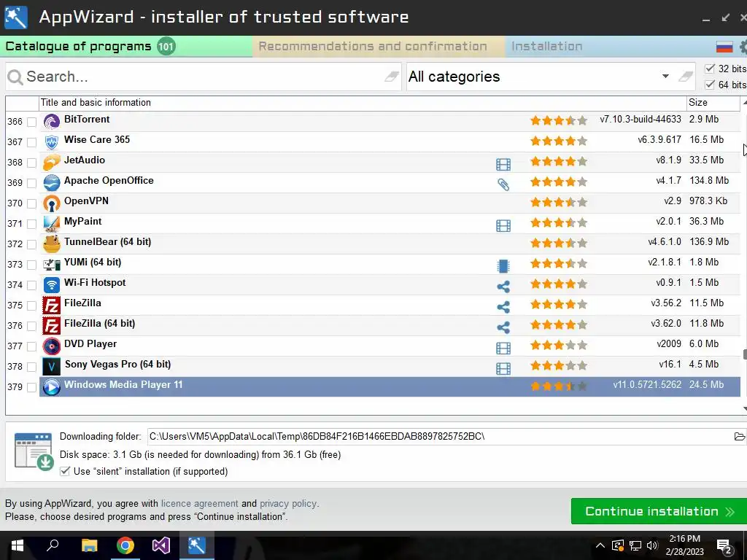Click the film icon in DVD Player row
The width and height of the screenshot is (747, 560).
[503, 348]
